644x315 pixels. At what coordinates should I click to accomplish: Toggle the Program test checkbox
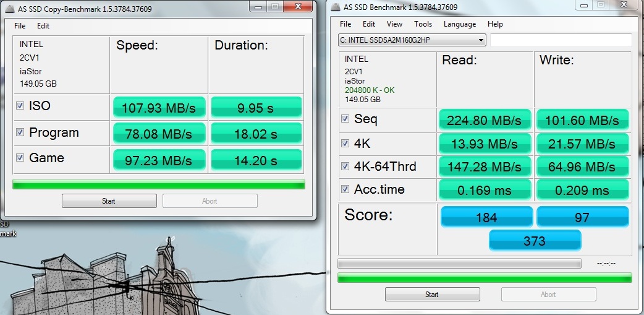pyautogui.click(x=20, y=132)
